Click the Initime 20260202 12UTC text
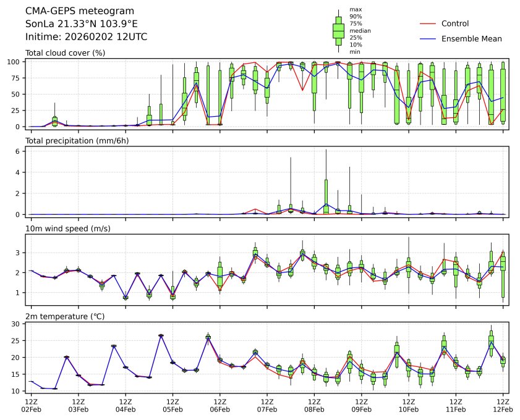Image resolution: width=520 pixels, height=420 pixels. tap(86, 37)
